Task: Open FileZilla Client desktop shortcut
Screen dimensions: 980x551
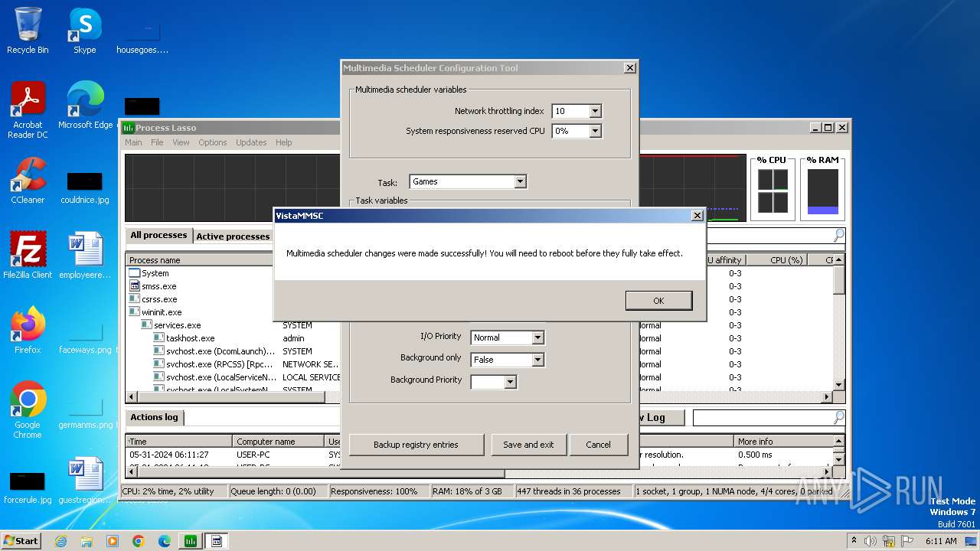Action: point(28,256)
